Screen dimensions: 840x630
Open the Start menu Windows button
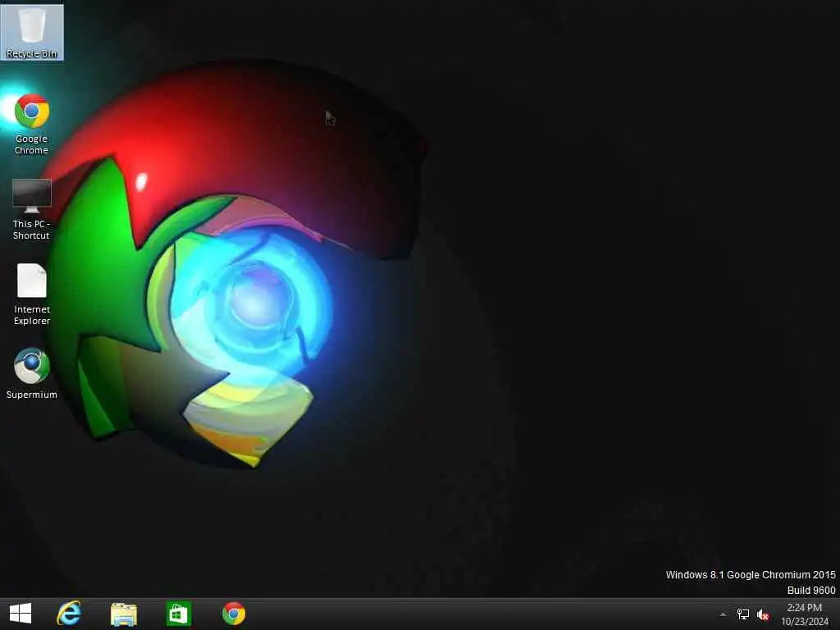pyautogui.click(x=21, y=614)
